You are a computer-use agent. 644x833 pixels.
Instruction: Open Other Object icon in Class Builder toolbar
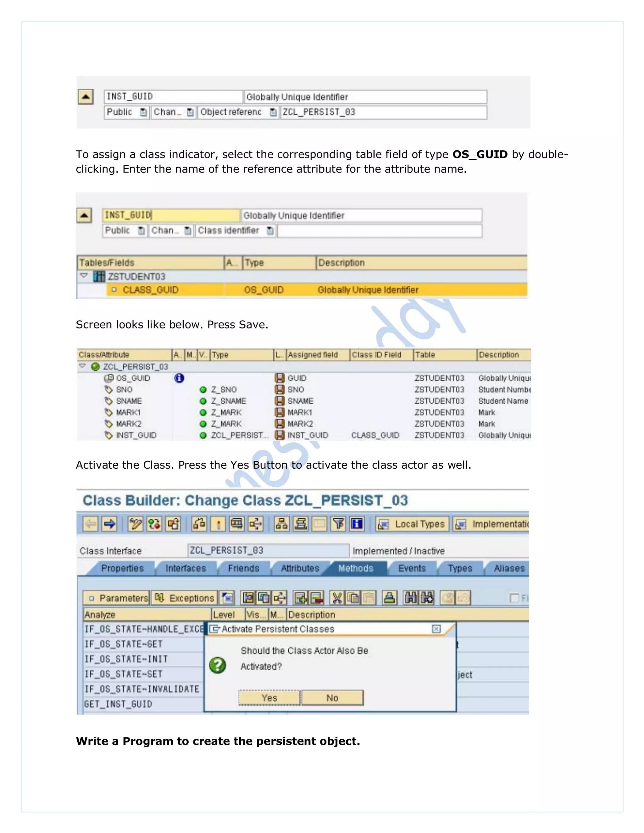coord(173,524)
